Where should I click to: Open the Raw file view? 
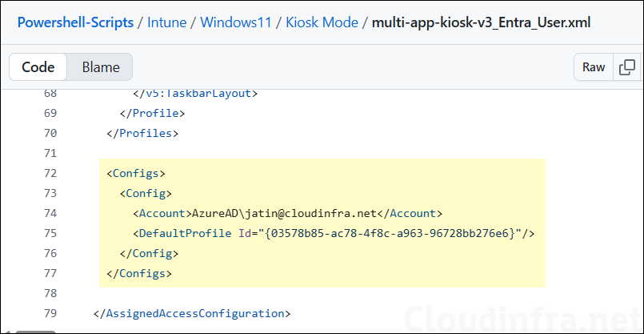click(x=594, y=67)
